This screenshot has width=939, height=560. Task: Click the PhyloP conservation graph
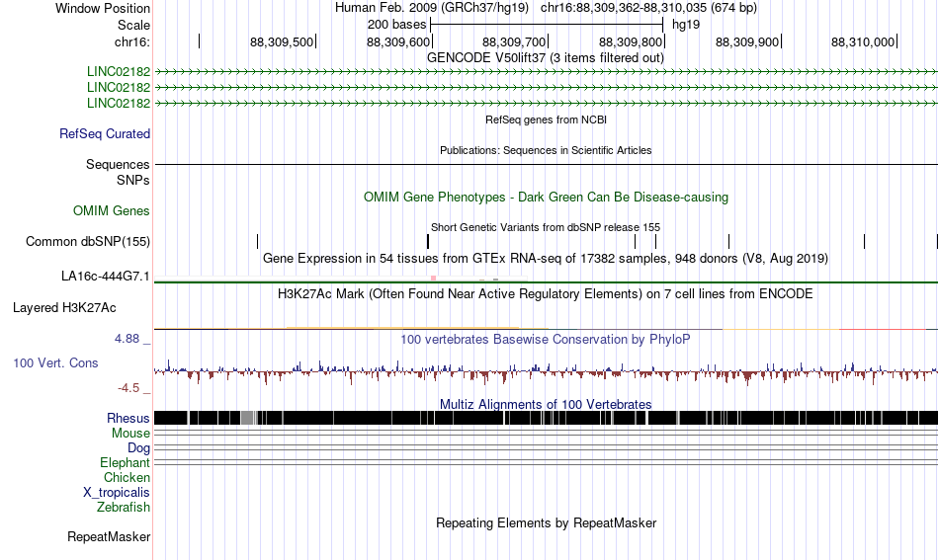(x=546, y=372)
